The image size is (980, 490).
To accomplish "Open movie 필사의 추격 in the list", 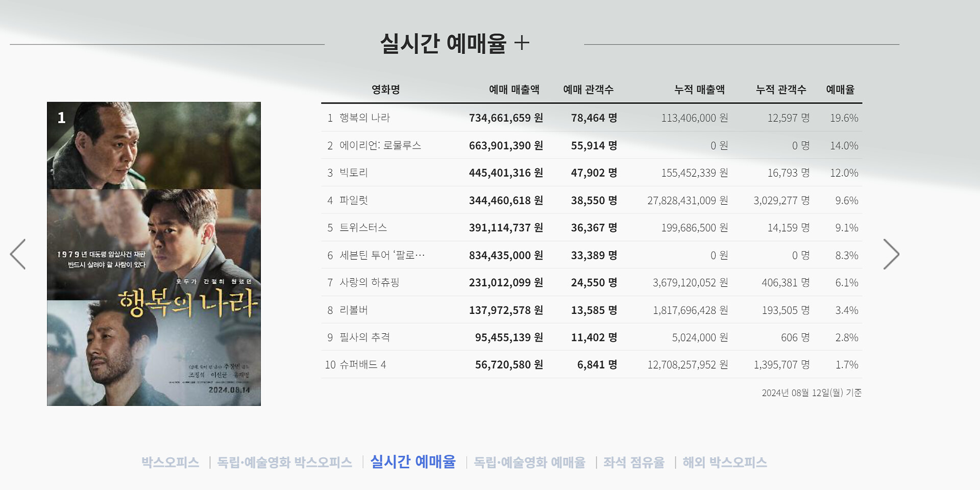I will (364, 337).
